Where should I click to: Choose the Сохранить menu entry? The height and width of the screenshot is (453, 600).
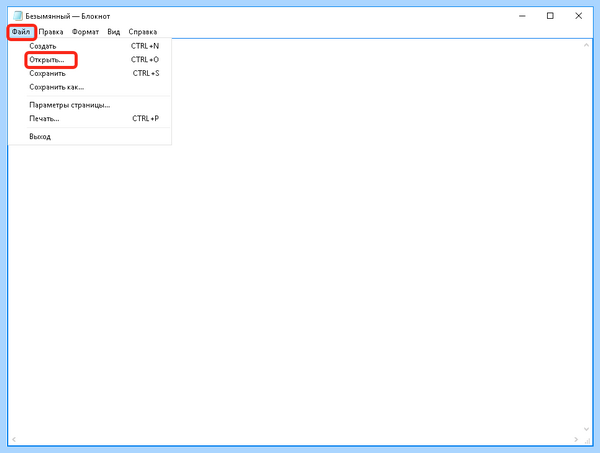click(90, 73)
